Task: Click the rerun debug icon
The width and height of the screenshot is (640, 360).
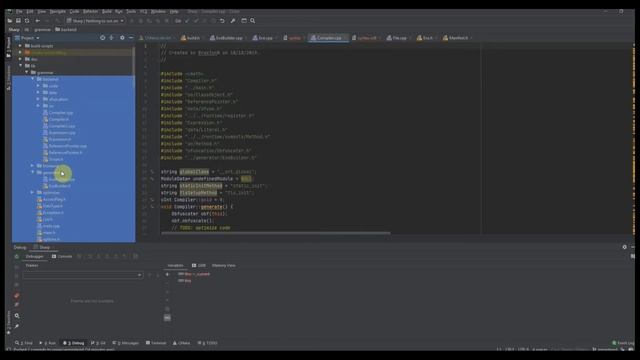Action: coord(17,257)
